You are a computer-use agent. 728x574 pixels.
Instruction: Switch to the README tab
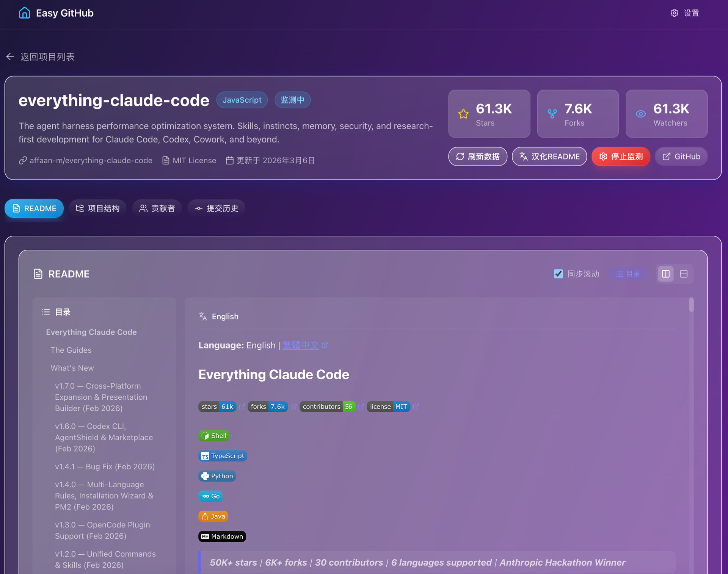[x=34, y=208]
